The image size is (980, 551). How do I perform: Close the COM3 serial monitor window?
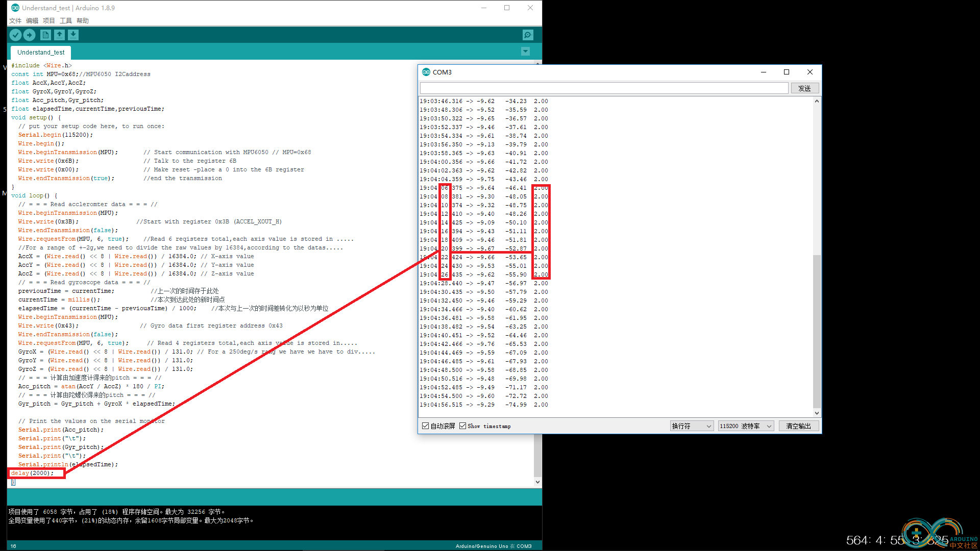(810, 72)
